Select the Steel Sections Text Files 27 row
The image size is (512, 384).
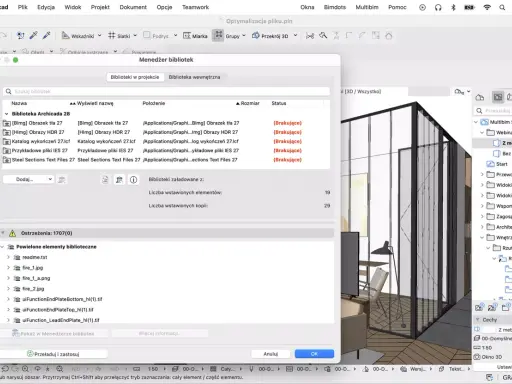tap(166, 160)
